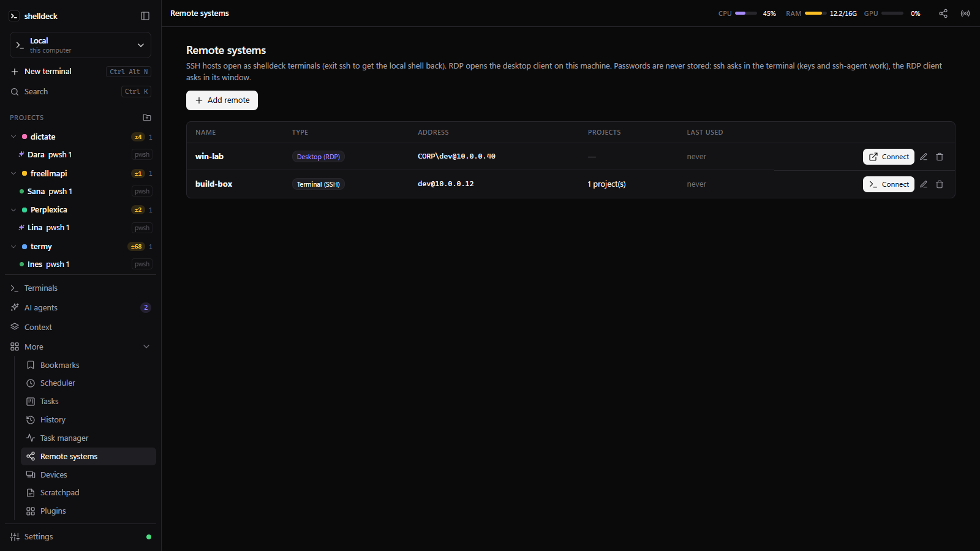The image size is (980, 551).
Task: Start a New terminal
Action: coord(80,72)
